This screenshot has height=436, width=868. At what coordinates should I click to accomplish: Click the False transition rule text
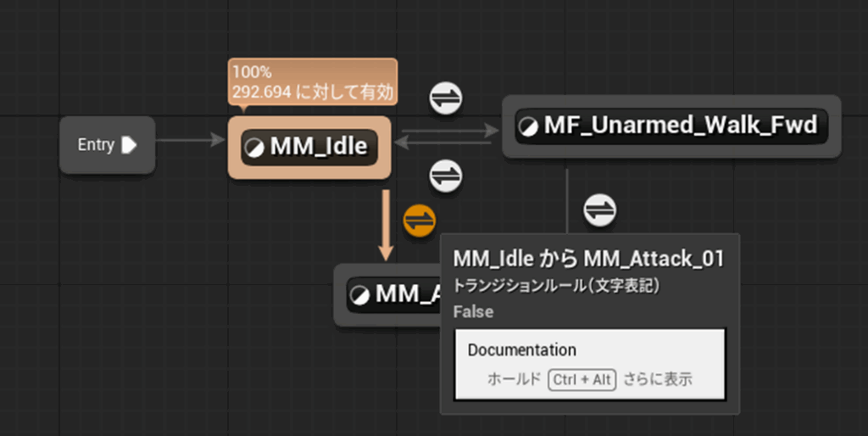pyautogui.click(x=473, y=312)
